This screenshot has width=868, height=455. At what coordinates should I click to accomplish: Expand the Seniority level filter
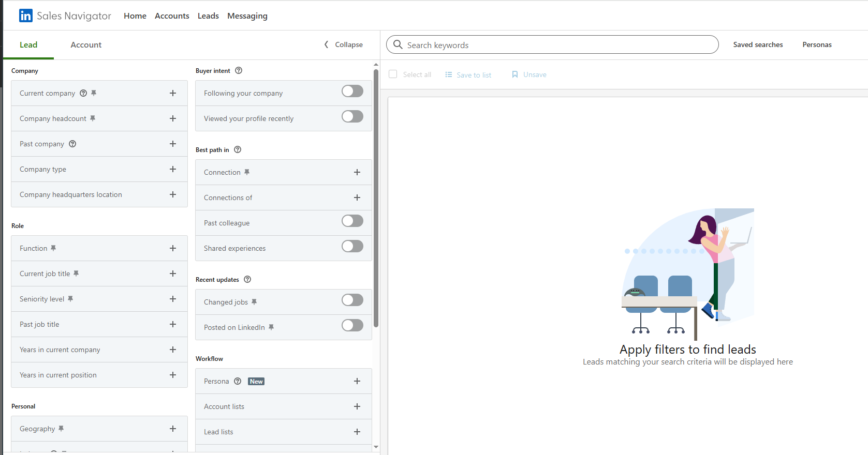click(173, 299)
